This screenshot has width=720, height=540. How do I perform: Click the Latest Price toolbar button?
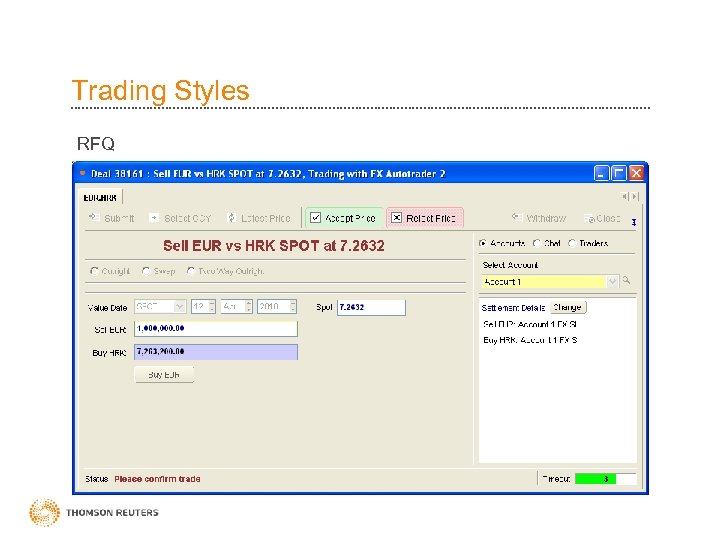(x=259, y=218)
